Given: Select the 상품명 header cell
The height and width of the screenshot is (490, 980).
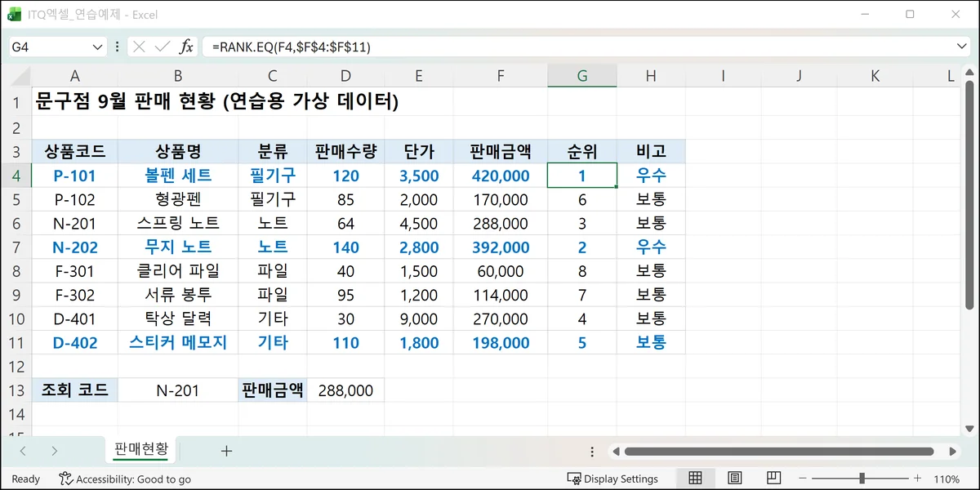Looking at the screenshot, I should 178,151.
